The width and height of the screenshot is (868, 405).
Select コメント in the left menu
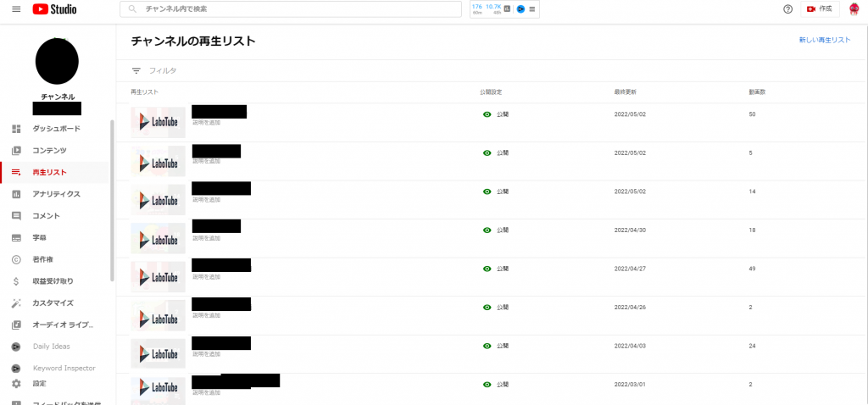point(46,216)
